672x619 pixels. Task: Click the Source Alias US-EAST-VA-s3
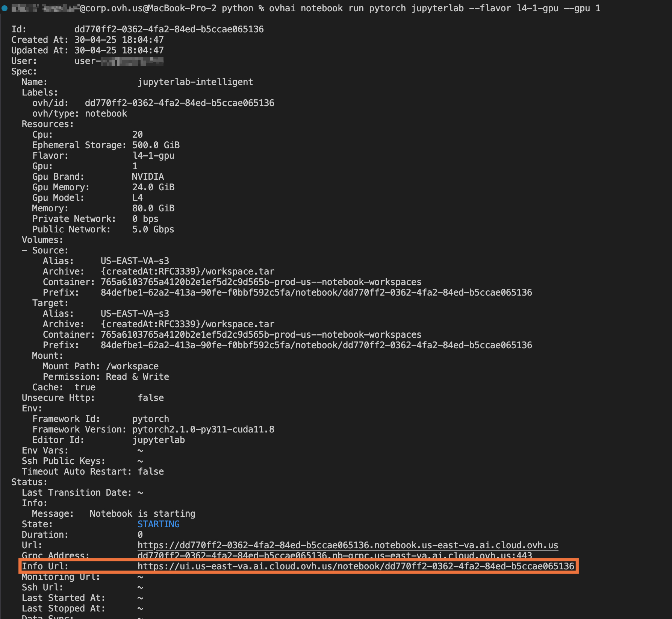click(135, 261)
